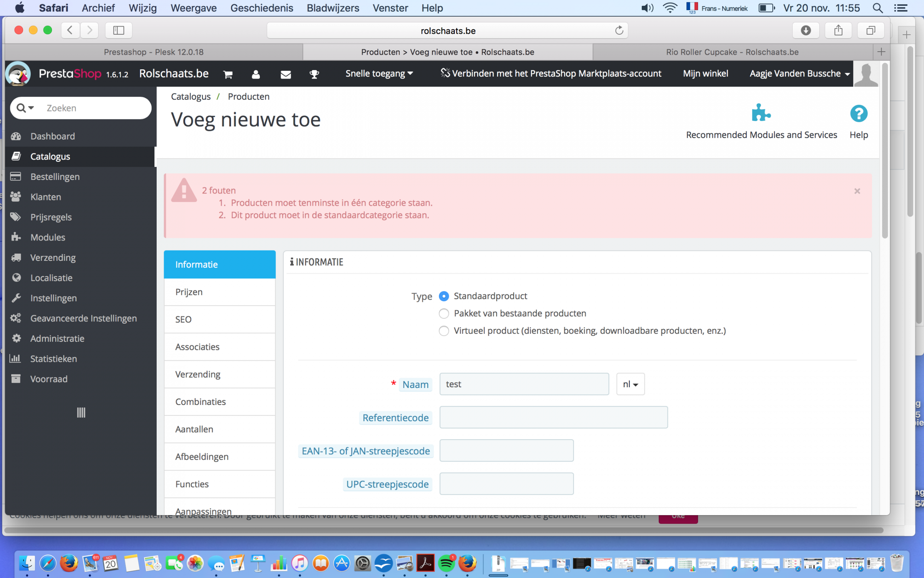
Task: Select Pakket van bestaande producten option
Action: click(444, 313)
